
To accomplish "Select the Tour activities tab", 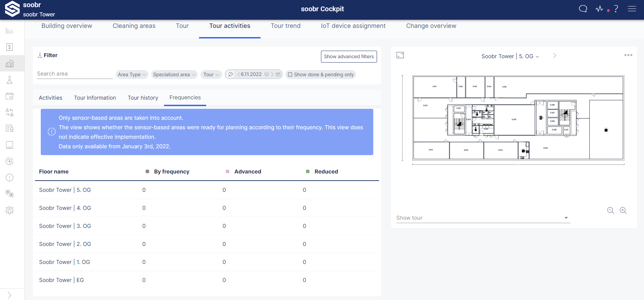I will click(230, 26).
